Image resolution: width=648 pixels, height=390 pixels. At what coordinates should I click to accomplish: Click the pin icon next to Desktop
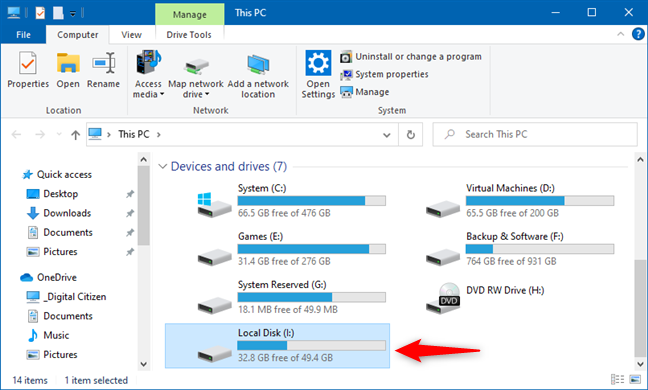click(x=130, y=194)
